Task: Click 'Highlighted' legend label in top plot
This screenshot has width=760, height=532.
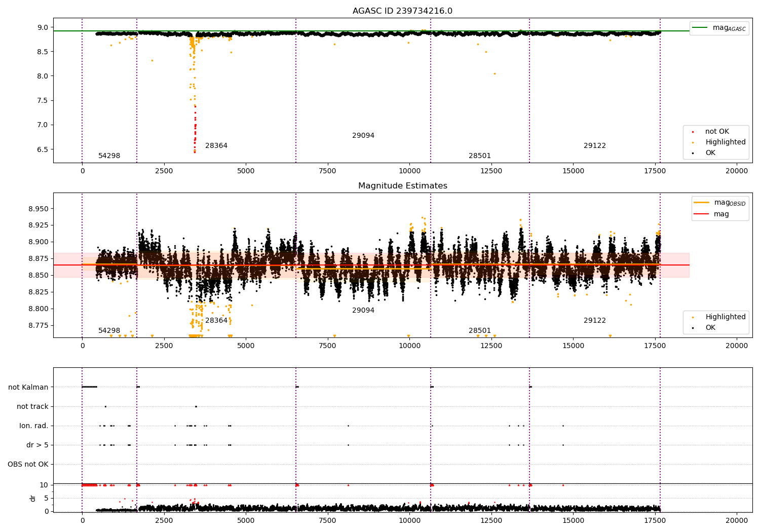Action: coord(726,142)
